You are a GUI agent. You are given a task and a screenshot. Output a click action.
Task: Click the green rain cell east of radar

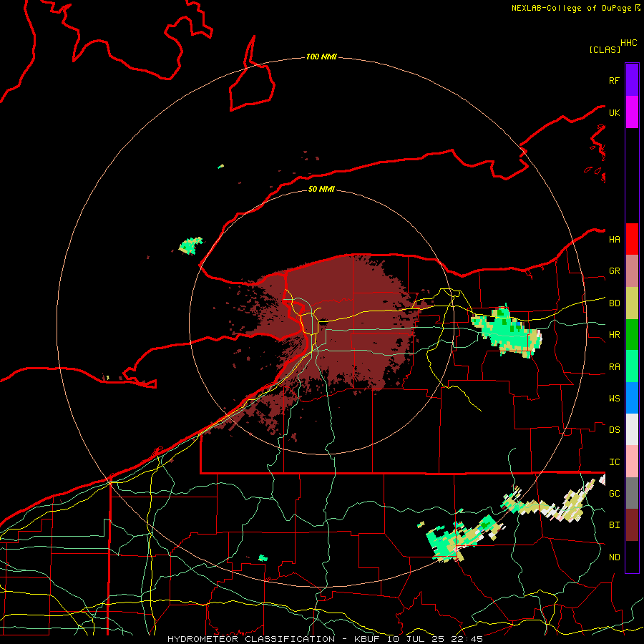(x=506, y=331)
